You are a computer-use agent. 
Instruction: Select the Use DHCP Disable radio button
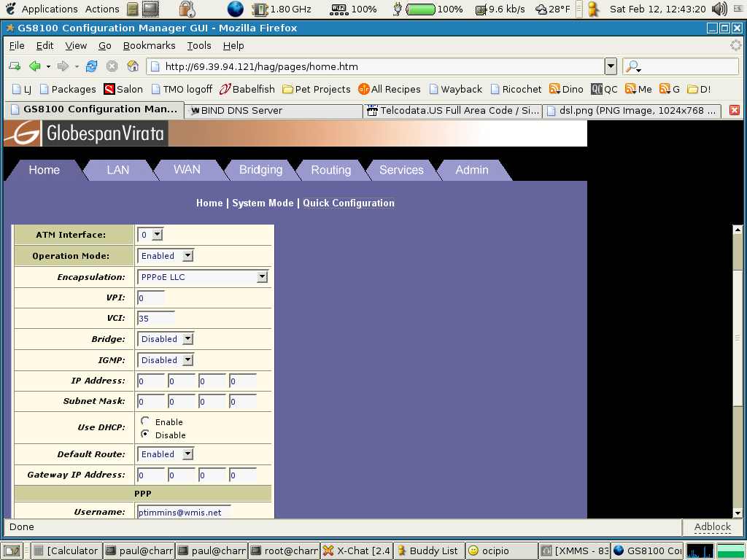coord(145,434)
